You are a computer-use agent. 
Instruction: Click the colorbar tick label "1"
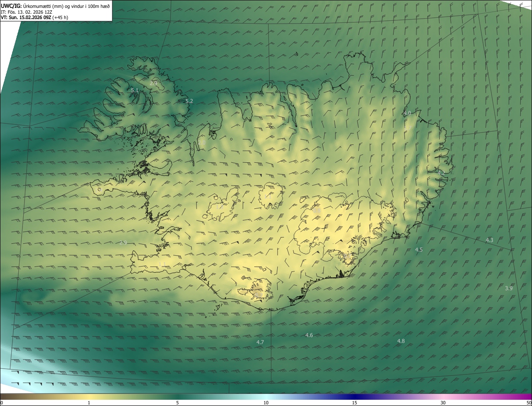click(x=89, y=403)
